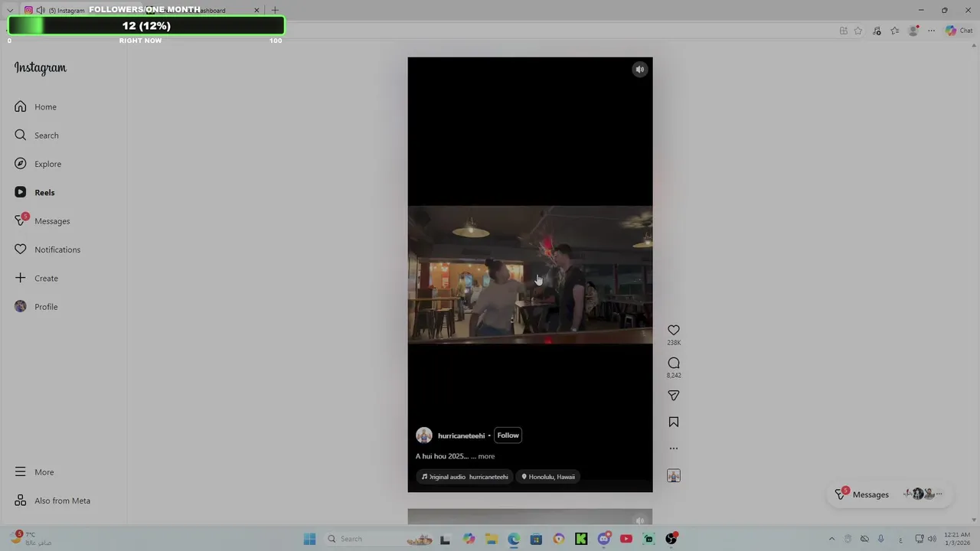This screenshot has width=980, height=551.
Task: Close the dashboard browser tab
Action: click(256, 11)
